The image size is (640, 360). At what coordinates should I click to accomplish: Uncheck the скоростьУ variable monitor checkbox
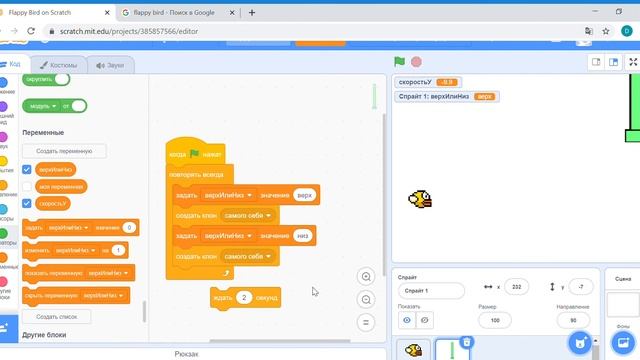[x=27, y=203]
